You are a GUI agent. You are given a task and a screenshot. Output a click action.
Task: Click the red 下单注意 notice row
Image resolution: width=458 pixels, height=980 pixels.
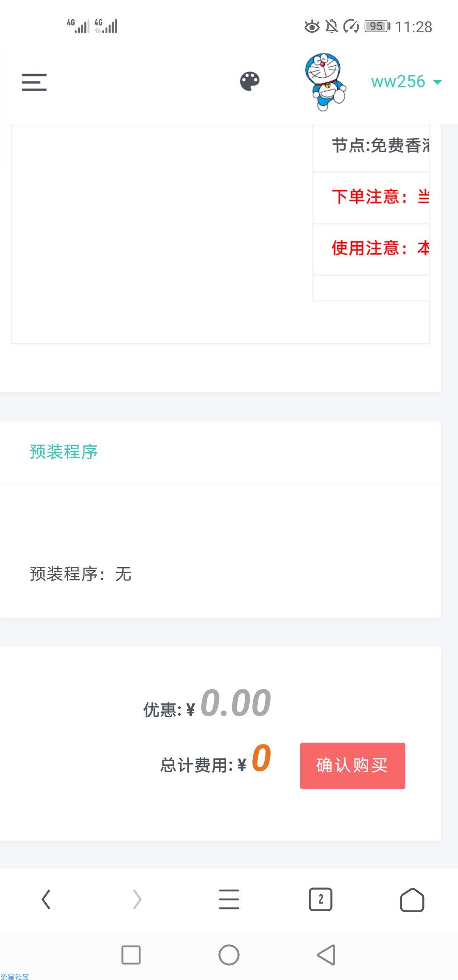[x=371, y=198]
